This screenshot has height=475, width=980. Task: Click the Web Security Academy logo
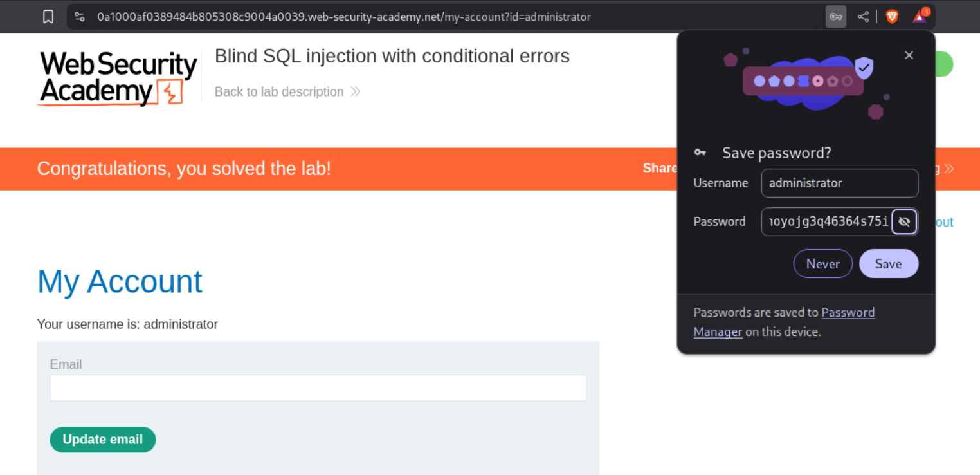[x=118, y=78]
